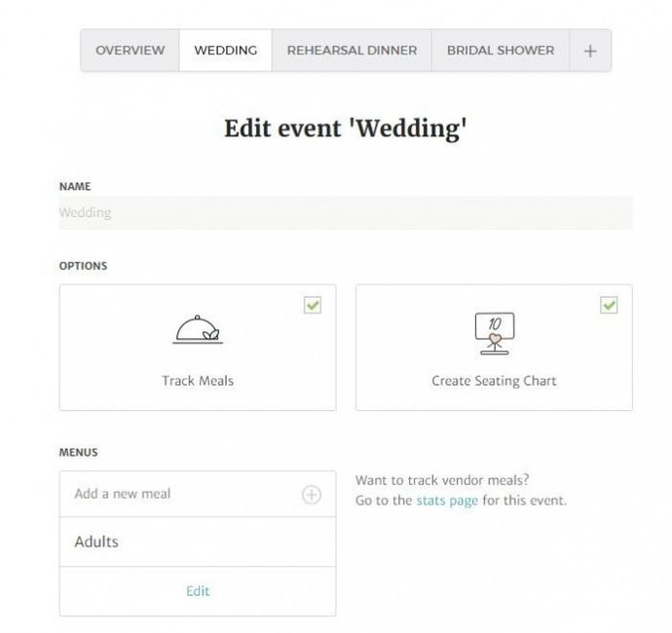The image size is (672, 633).
Task: Uncheck the Track Meals checkbox
Action: pos(313,306)
